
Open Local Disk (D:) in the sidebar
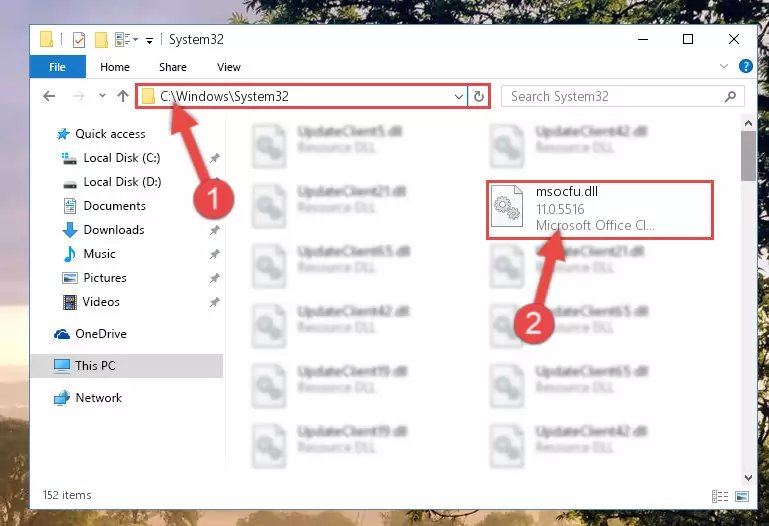click(x=122, y=182)
